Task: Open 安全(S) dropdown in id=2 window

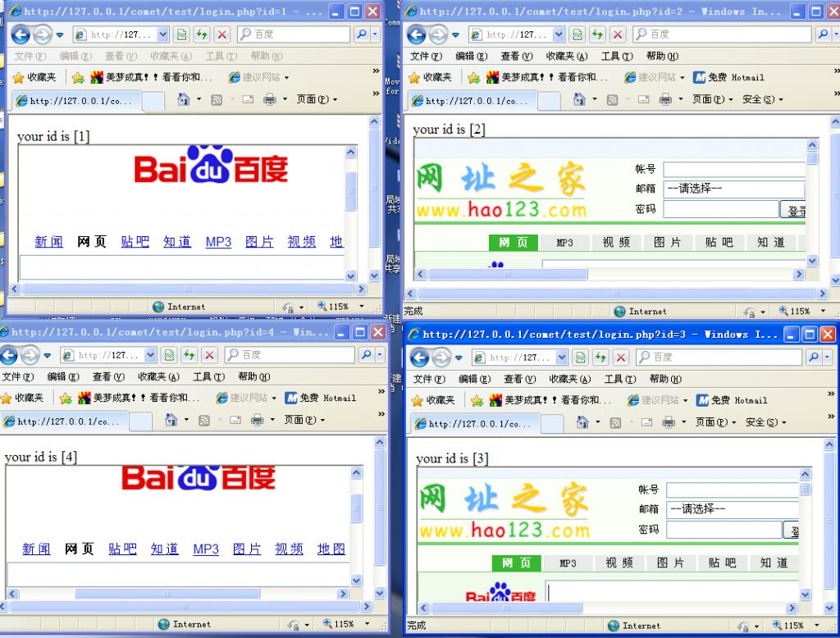Action: point(763,99)
